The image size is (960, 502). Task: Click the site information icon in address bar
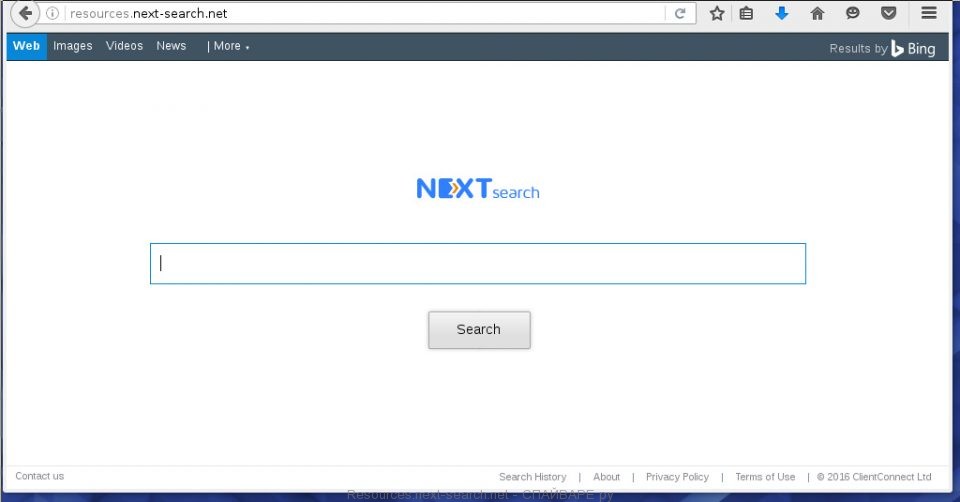point(53,14)
